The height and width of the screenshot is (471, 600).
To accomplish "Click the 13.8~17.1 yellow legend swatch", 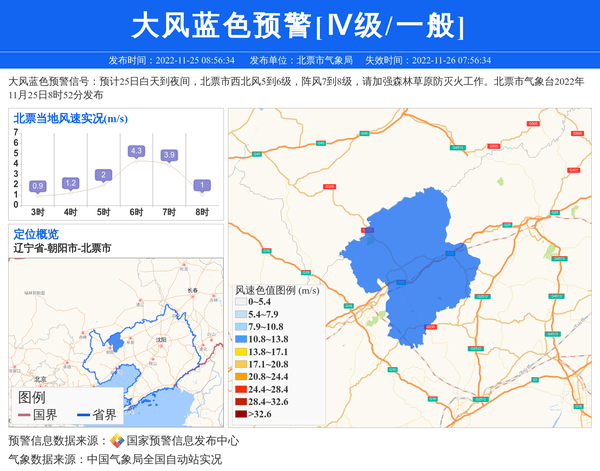I will [241, 353].
